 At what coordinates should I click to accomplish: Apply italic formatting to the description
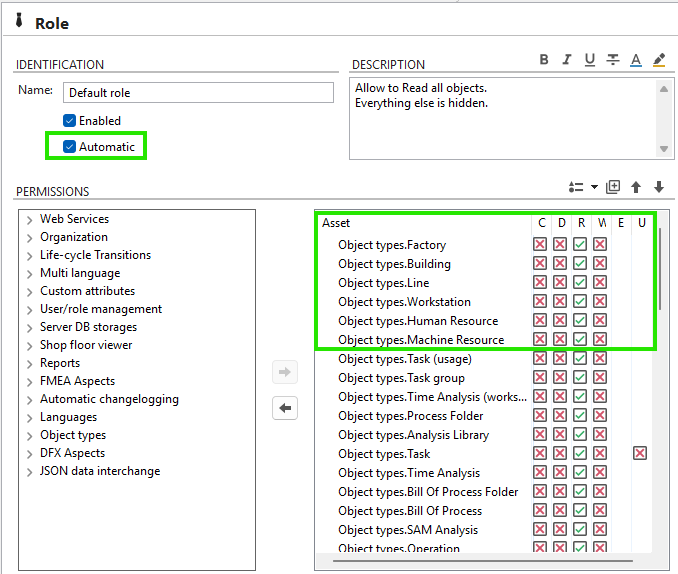coord(567,60)
